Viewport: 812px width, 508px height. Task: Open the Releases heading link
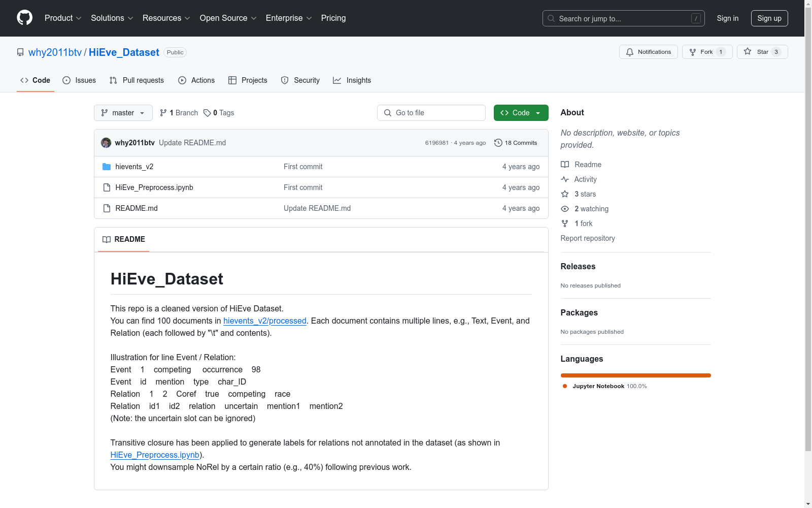[x=578, y=267]
